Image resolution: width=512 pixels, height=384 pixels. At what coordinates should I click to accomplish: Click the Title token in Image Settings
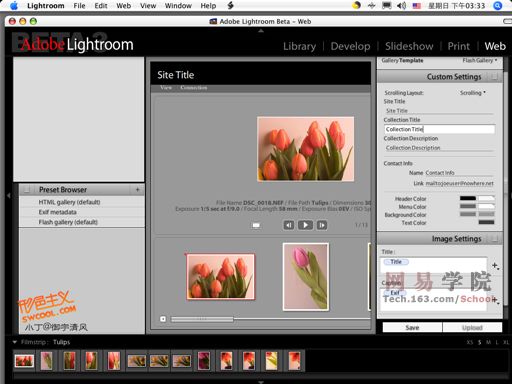click(396, 262)
